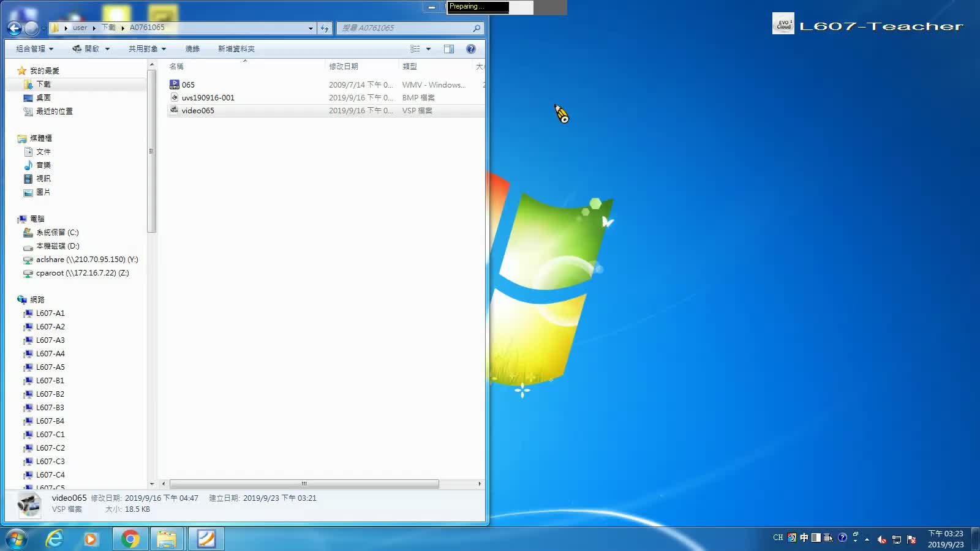
Task: Open the 音樂 library
Action: click(43, 165)
